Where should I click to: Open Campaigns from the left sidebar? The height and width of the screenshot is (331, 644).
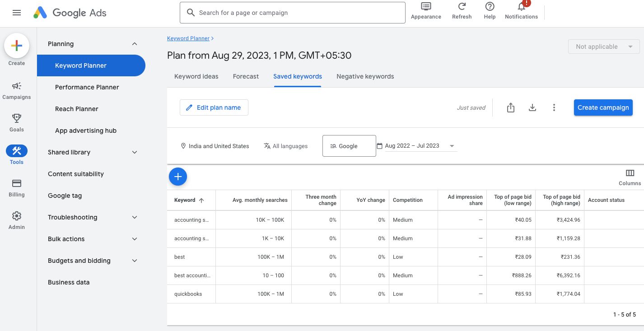pos(17,90)
